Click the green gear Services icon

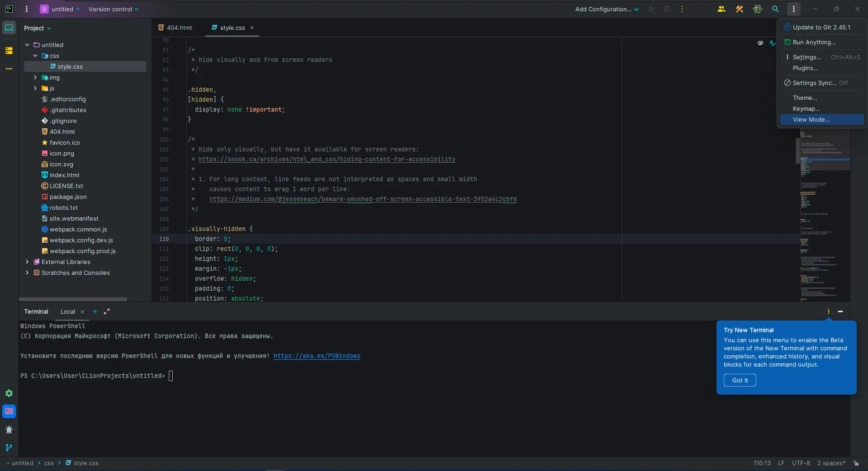click(9, 393)
